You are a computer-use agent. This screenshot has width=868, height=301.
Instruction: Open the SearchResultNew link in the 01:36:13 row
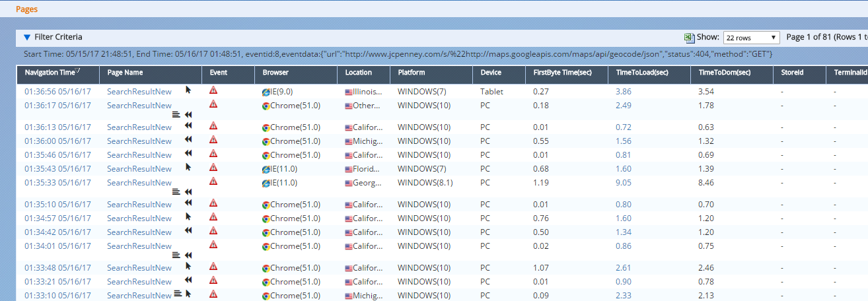coord(139,127)
